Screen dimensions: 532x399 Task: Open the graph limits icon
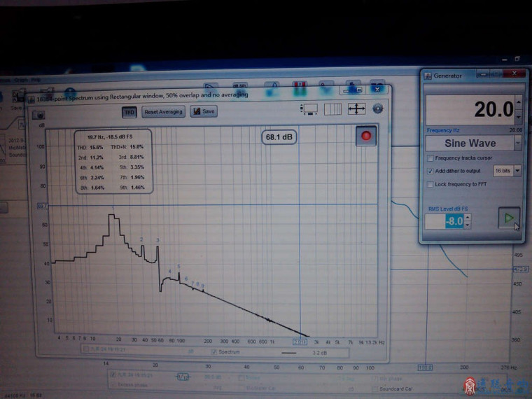pyautogui.click(x=309, y=109)
